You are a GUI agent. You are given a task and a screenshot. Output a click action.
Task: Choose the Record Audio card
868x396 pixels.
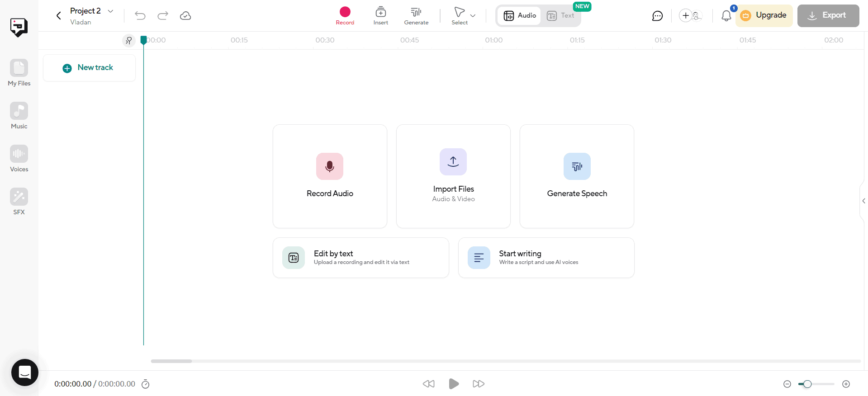(330, 176)
